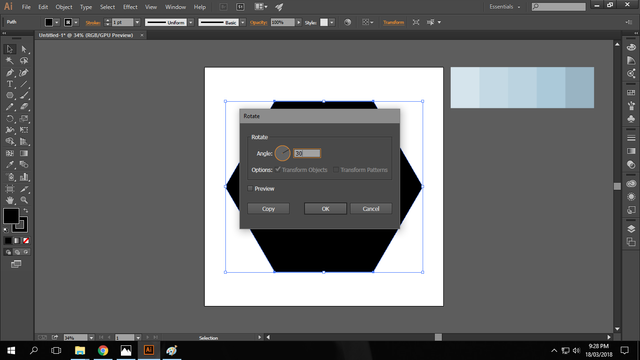Viewport: 640px width, 360px height.
Task: Click OK in the Rotate dialog
Action: [325, 209]
